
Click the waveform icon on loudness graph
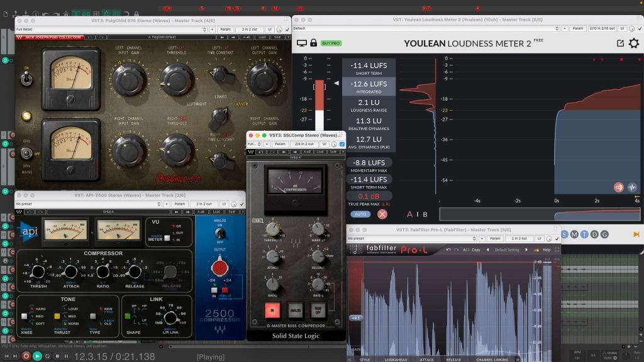pos(633,187)
